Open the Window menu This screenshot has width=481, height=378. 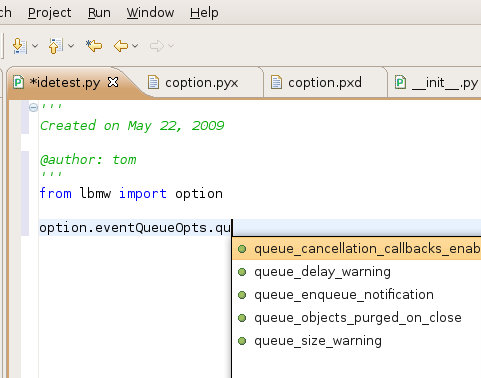(150, 13)
